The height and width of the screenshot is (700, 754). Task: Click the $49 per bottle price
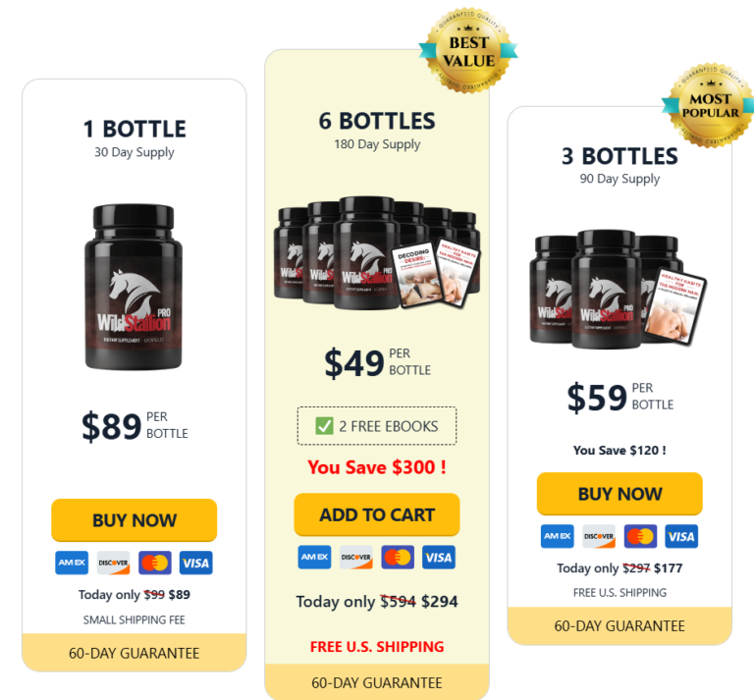pyautogui.click(x=377, y=363)
